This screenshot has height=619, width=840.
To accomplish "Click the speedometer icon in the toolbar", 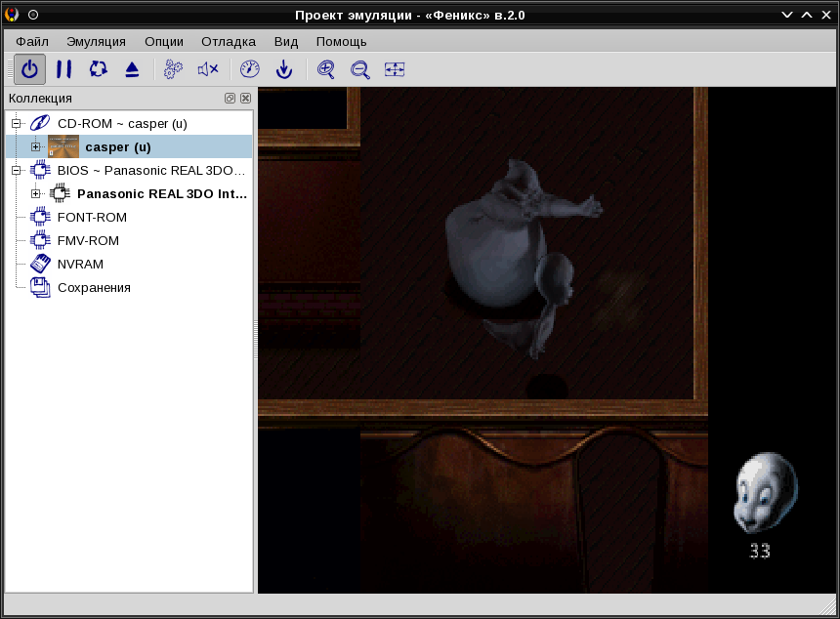I will (249, 69).
